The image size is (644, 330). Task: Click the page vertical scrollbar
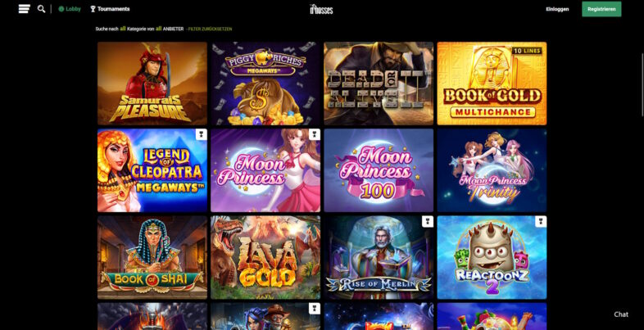point(642,85)
